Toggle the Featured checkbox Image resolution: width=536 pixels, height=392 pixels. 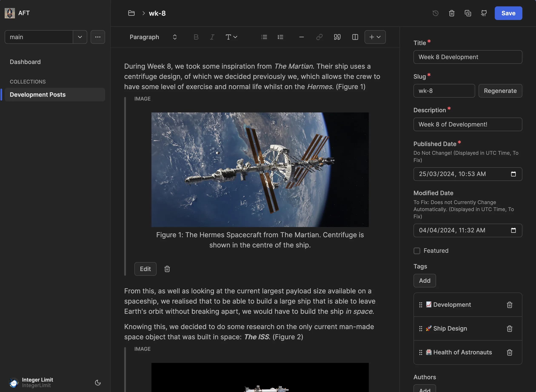click(416, 250)
